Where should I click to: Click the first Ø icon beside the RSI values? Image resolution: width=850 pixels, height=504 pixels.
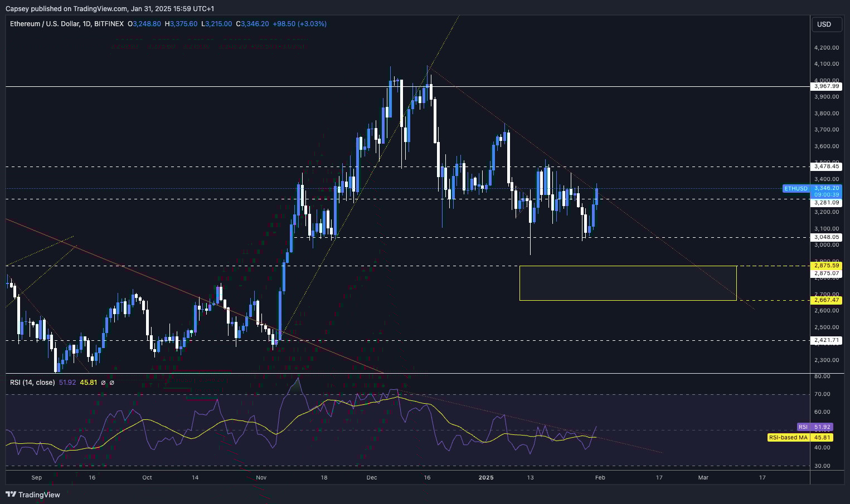[102, 383]
